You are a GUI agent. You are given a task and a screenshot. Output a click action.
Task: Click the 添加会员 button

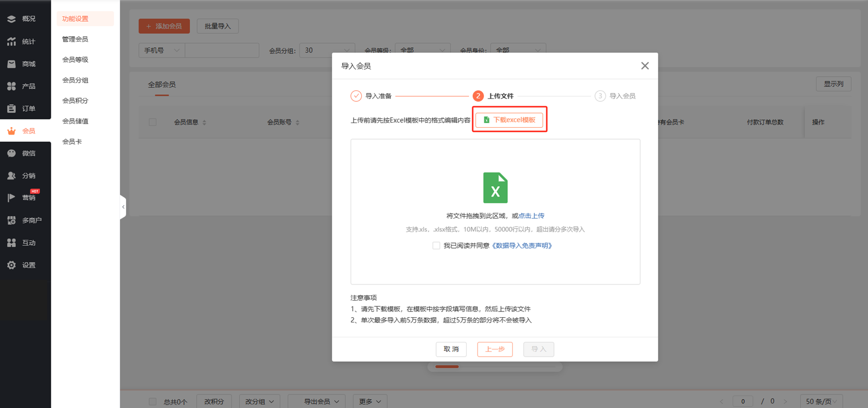tap(164, 26)
